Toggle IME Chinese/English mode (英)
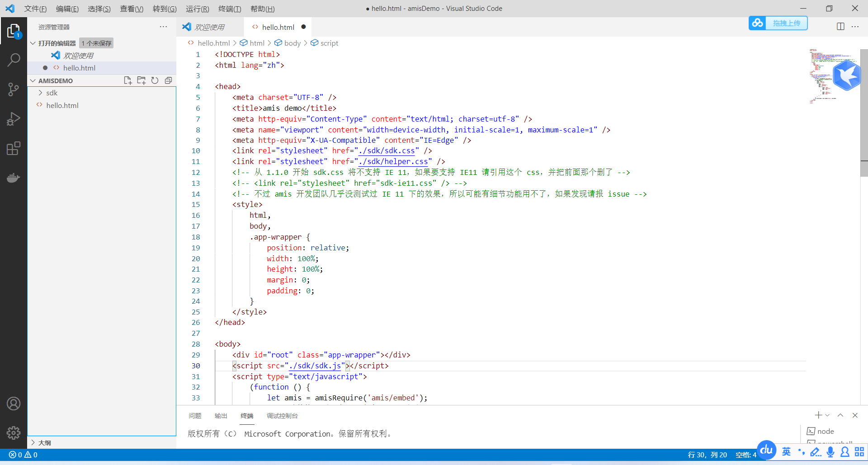 click(x=787, y=452)
